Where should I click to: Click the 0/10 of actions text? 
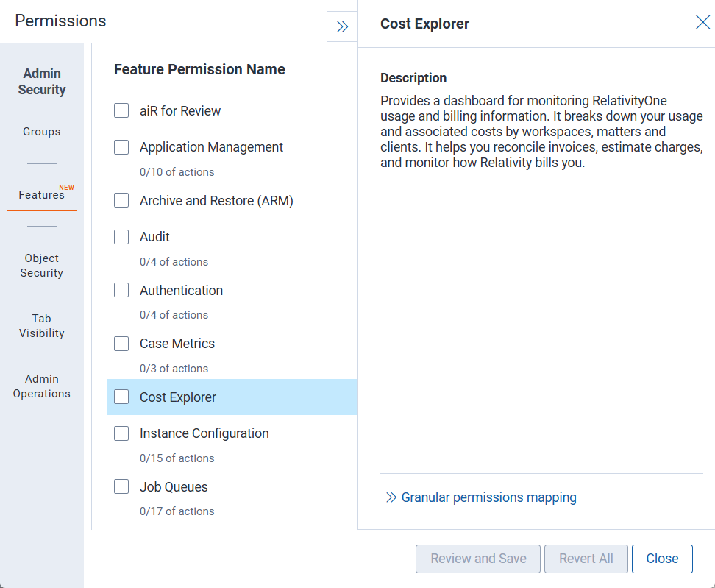point(177,172)
